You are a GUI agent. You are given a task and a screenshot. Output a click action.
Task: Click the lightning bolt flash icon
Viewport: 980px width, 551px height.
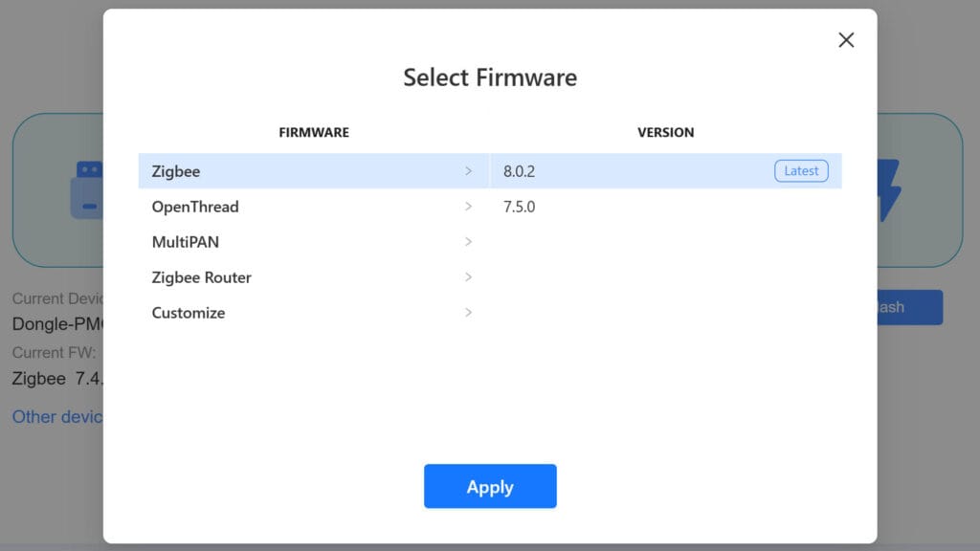(889, 189)
